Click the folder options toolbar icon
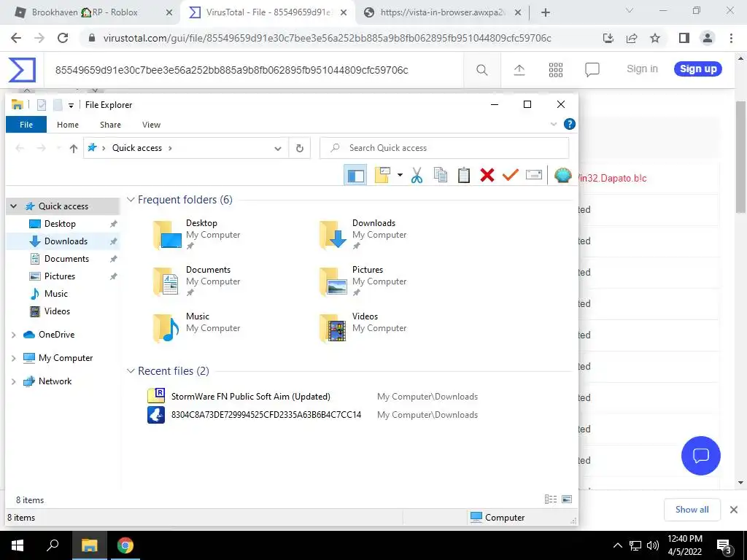 [x=382, y=175]
